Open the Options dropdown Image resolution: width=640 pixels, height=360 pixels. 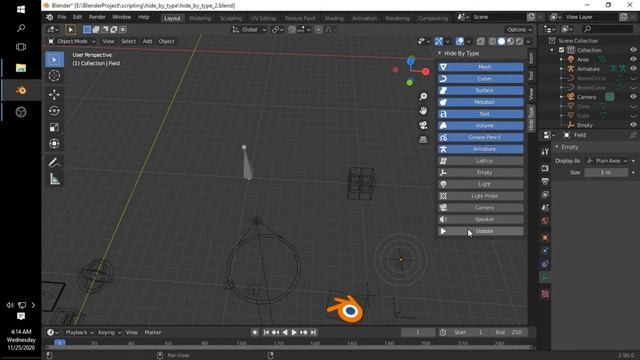click(x=519, y=29)
